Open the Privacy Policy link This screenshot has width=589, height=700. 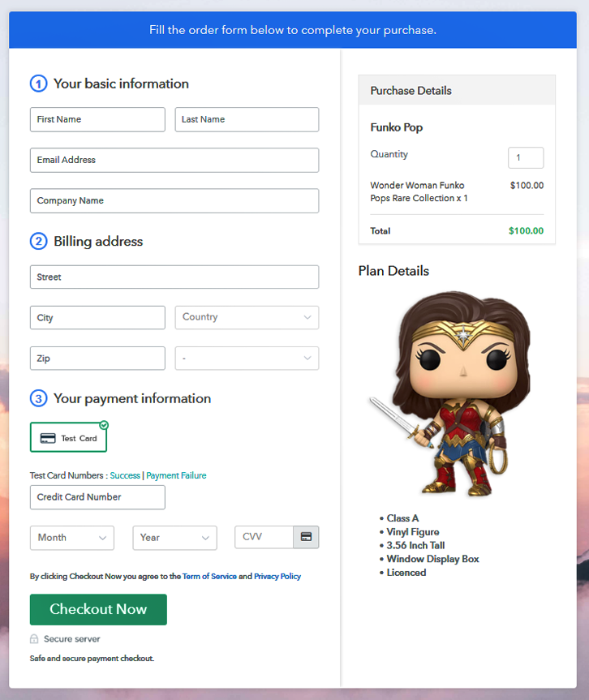click(x=277, y=577)
